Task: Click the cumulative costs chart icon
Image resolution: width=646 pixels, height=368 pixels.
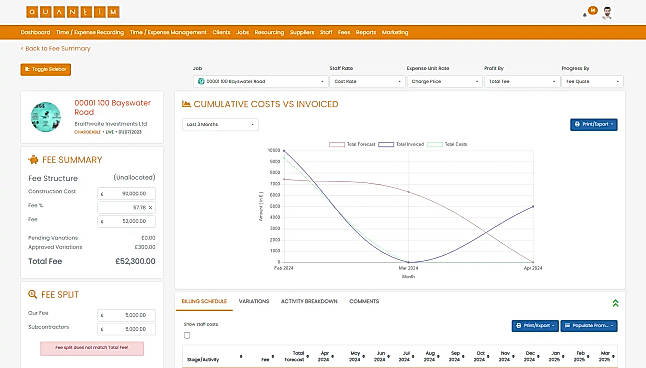Action: (186, 104)
